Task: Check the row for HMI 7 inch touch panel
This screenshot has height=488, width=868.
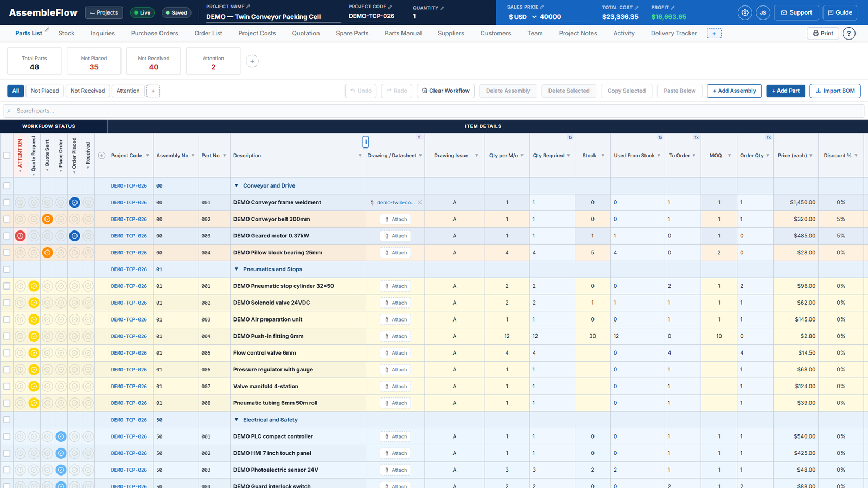Action: (7, 453)
